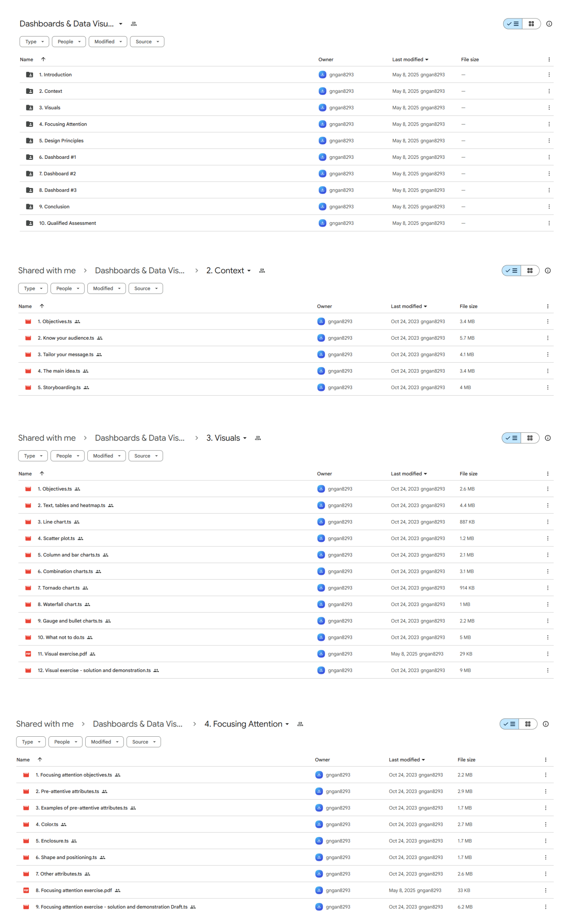This screenshot has width=575, height=924.
Task: Go to Shared with me from Focusing Attention breadcrumb
Action: tap(45, 724)
